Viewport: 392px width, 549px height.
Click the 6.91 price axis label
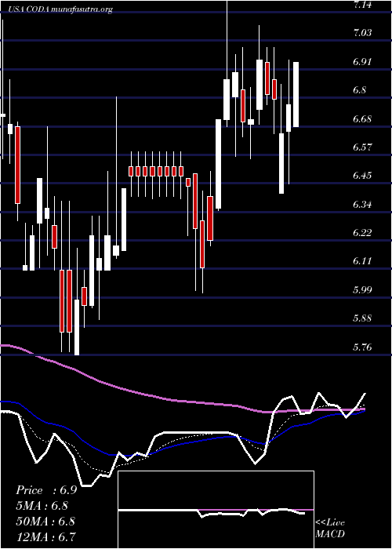[x=362, y=62]
